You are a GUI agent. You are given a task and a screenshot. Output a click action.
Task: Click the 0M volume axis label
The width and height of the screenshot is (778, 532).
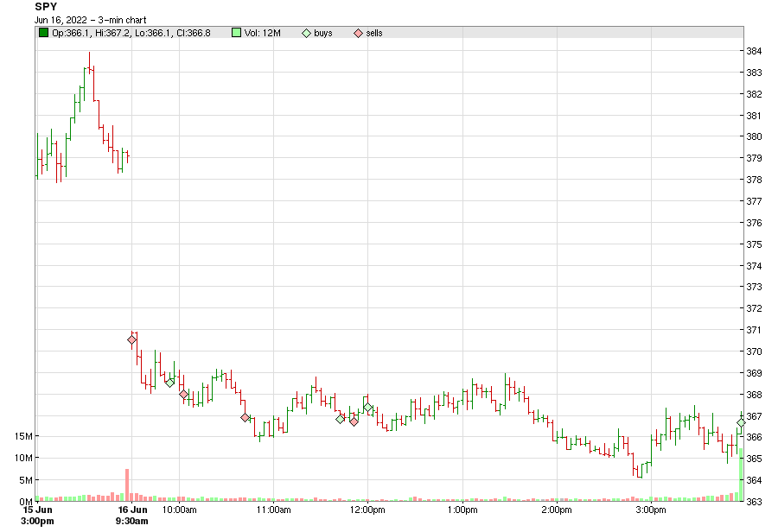pyautogui.click(x=26, y=501)
